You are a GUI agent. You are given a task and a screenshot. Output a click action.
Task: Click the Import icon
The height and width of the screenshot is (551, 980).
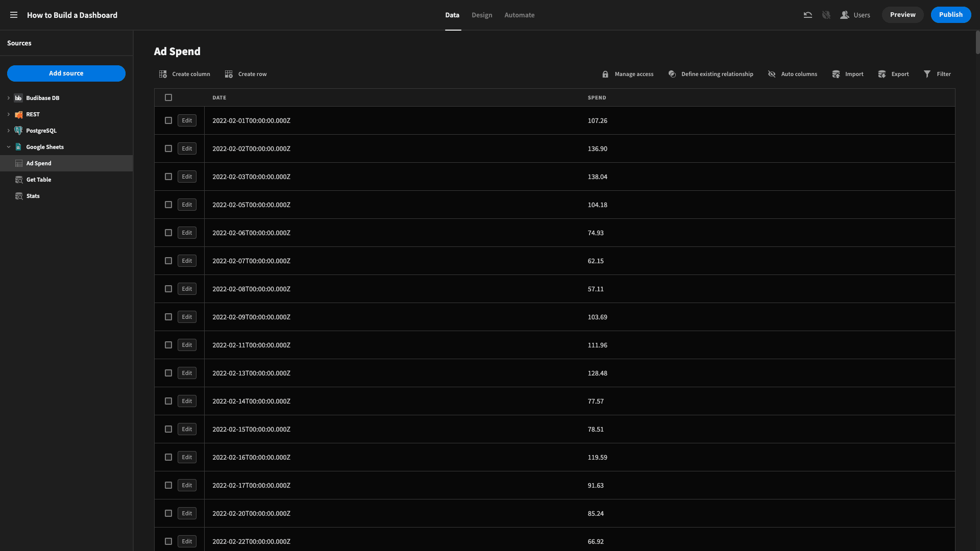point(836,74)
